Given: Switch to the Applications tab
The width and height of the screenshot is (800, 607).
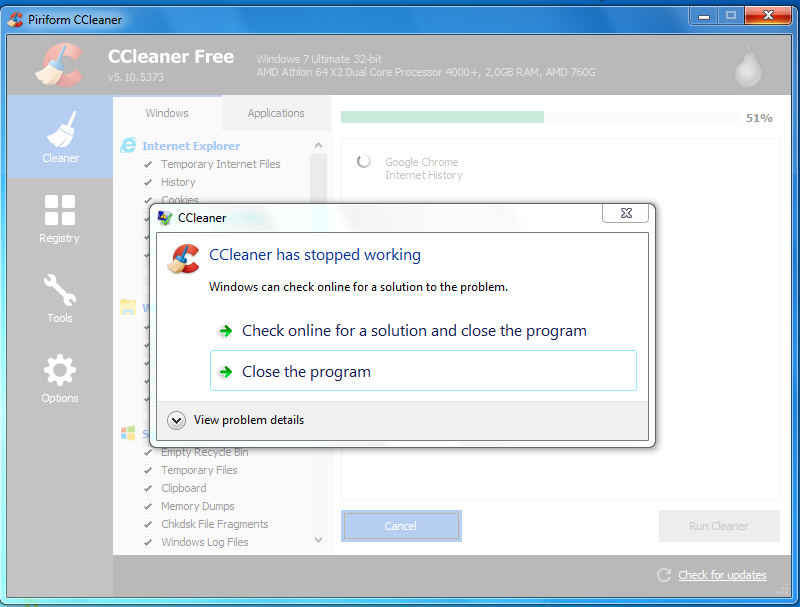Looking at the screenshot, I should point(276,113).
